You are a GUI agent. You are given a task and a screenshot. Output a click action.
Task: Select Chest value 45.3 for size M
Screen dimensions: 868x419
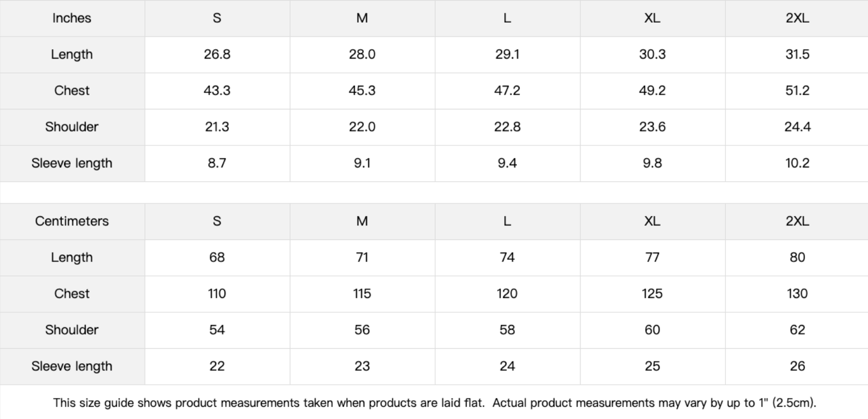pyautogui.click(x=362, y=91)
